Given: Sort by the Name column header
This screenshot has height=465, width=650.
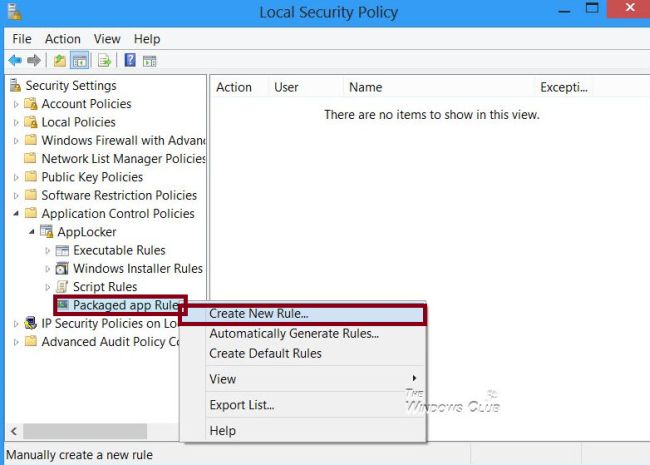Looking at the screenshot, I should point(439,87).
